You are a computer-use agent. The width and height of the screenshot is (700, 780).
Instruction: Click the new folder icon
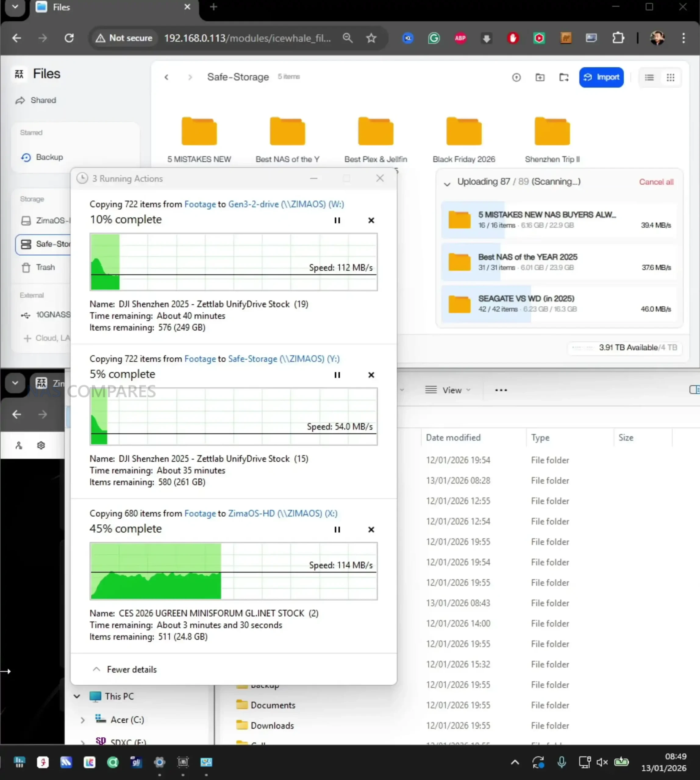540,78
